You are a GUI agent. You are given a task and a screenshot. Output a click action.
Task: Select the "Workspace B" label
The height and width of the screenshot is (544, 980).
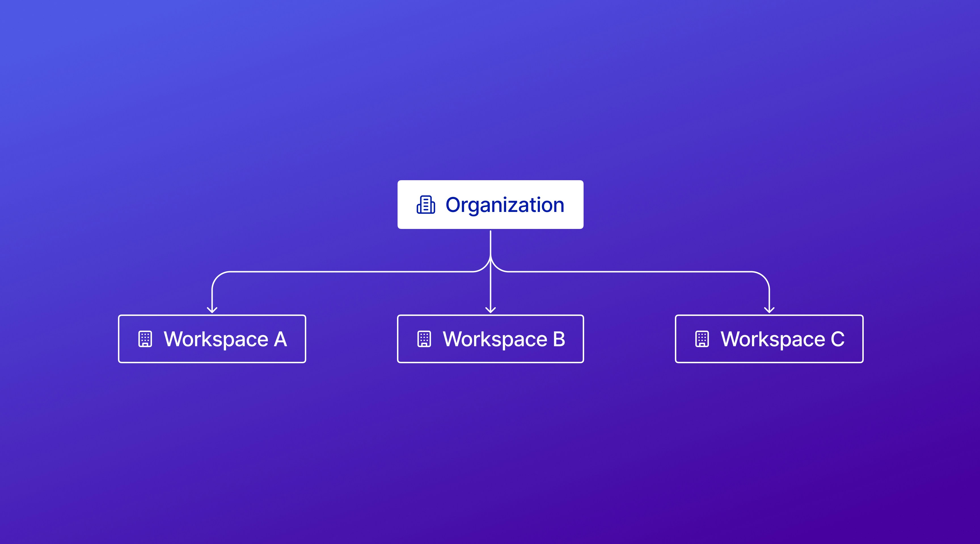pos(504,339)
